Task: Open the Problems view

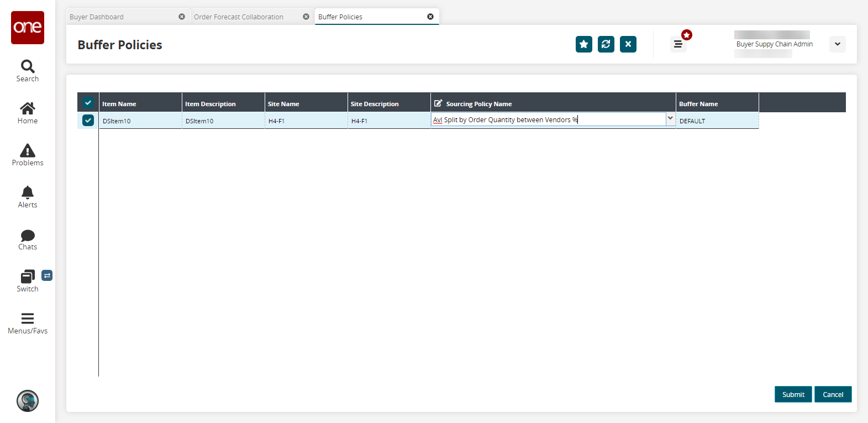Action: [x=28, y=155]
